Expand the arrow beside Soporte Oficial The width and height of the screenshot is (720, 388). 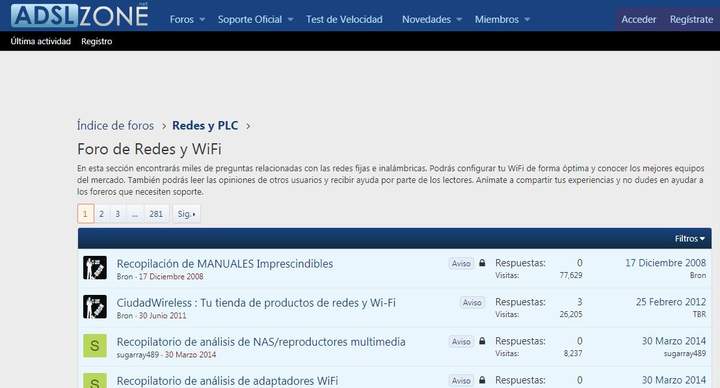[x=291, y=20]
